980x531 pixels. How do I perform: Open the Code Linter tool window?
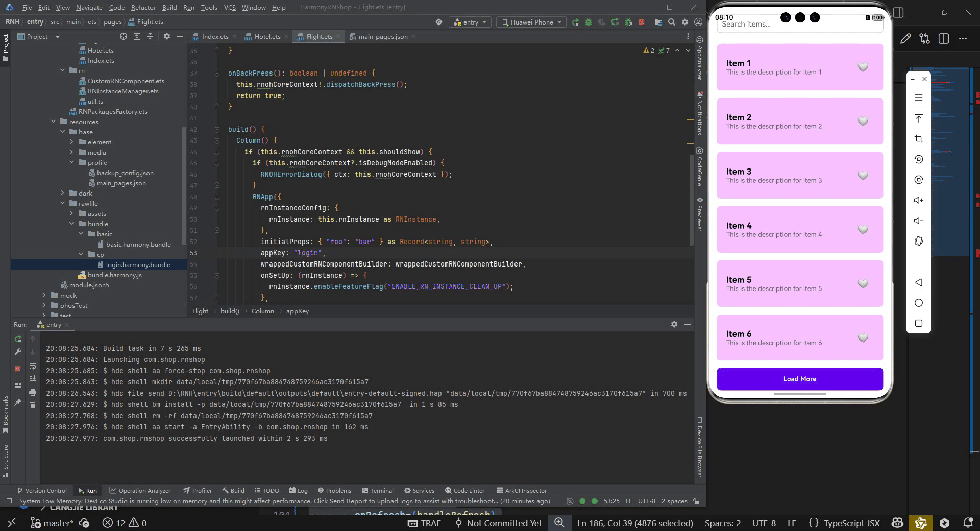pos(464,490)
